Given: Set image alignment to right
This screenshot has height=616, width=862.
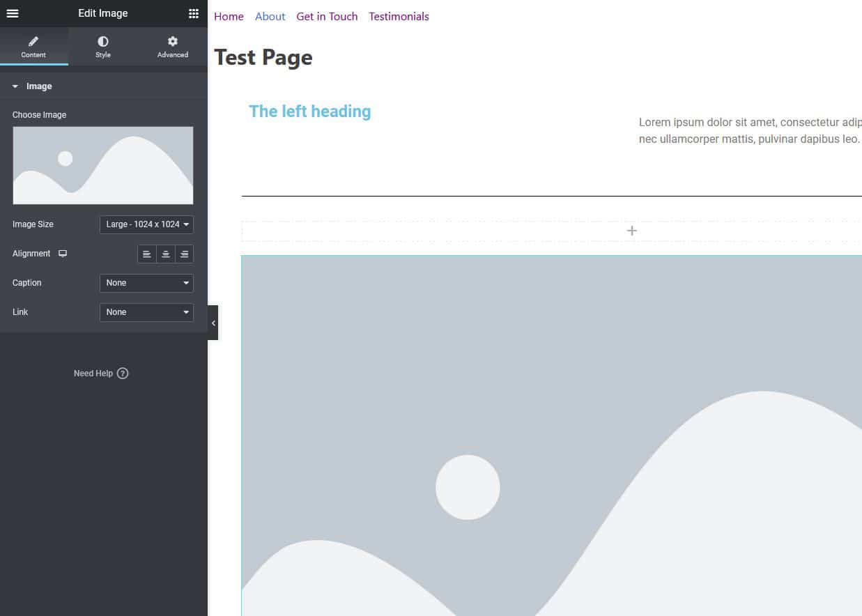Looking at the screenshot, I should coord(184,254).
